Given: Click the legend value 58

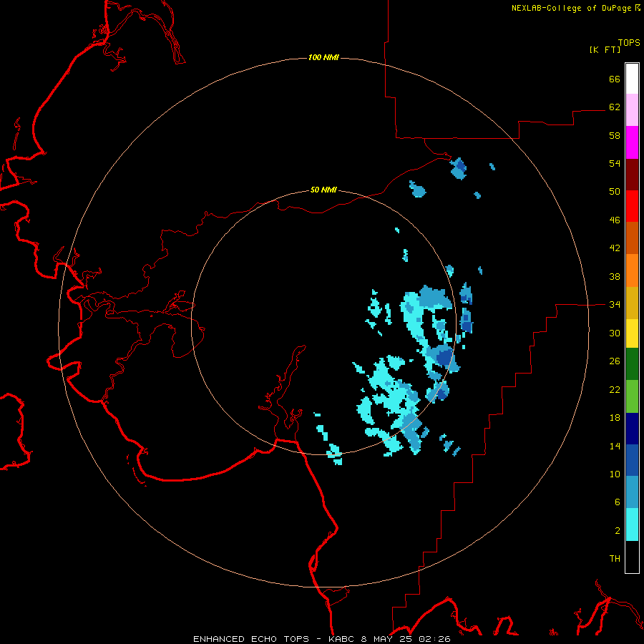Looking at the screenshot, I should tap(615, 135).
